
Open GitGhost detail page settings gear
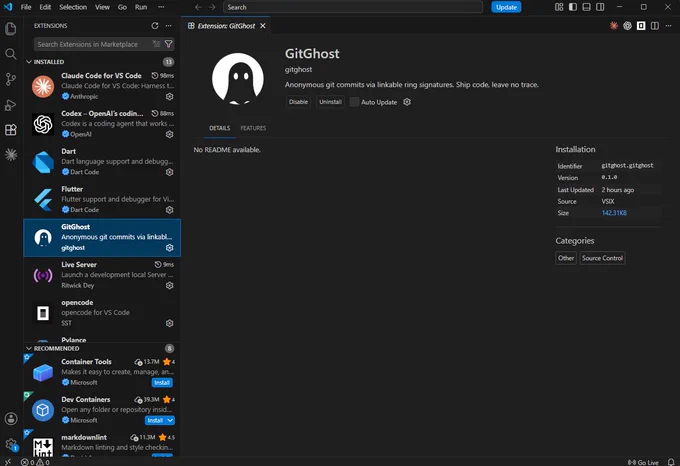[407, 102]
